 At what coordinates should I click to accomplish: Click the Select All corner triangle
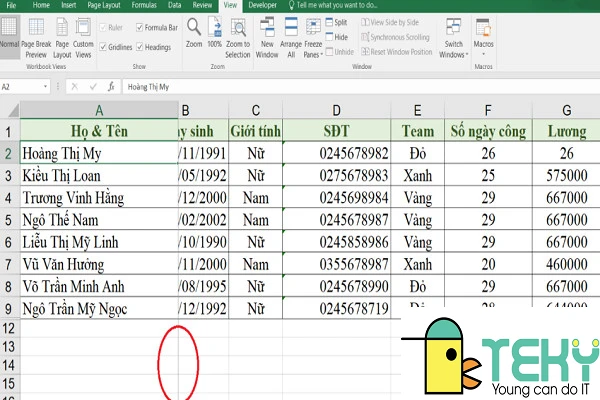(x=13, y=111)
